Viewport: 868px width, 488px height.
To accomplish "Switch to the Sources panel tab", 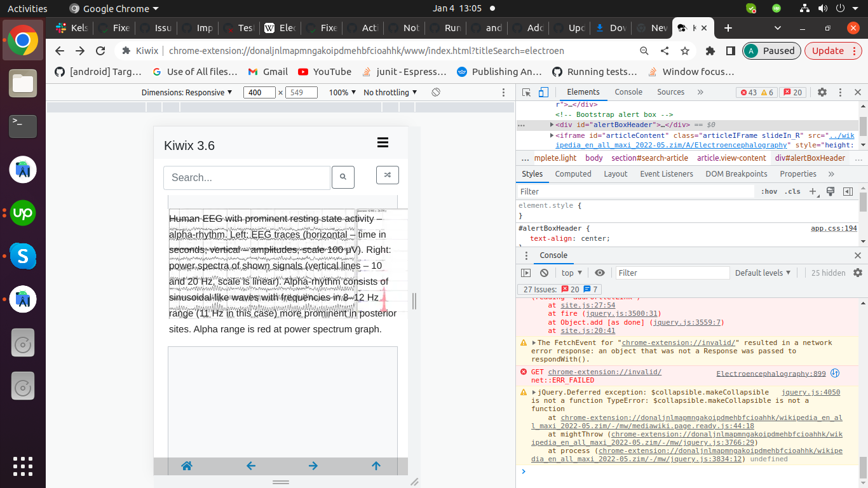I will pos(670,91).
